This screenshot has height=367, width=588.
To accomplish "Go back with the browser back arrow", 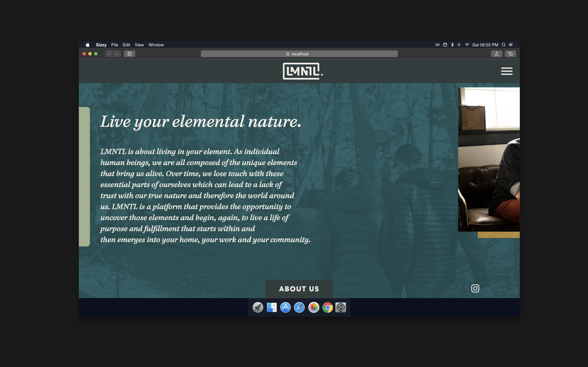I will point(109,54).
